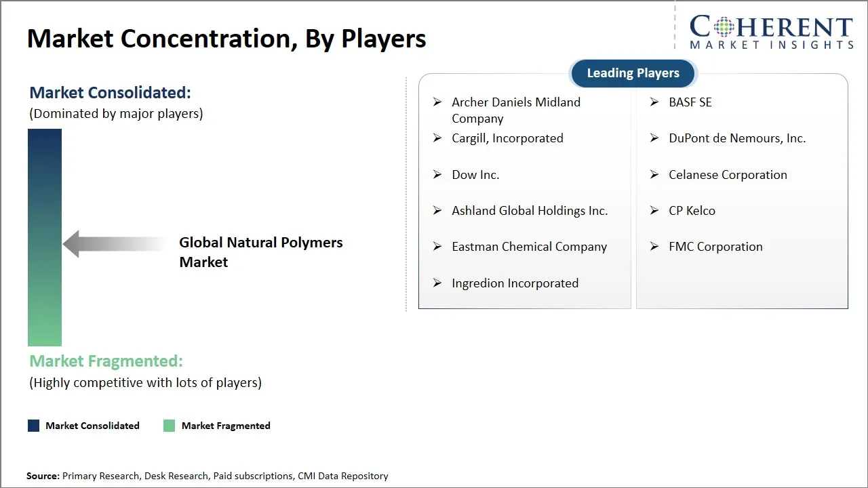Click the arrow icon beside FMC Corporation
868x488 pixels.
[654, 247]
